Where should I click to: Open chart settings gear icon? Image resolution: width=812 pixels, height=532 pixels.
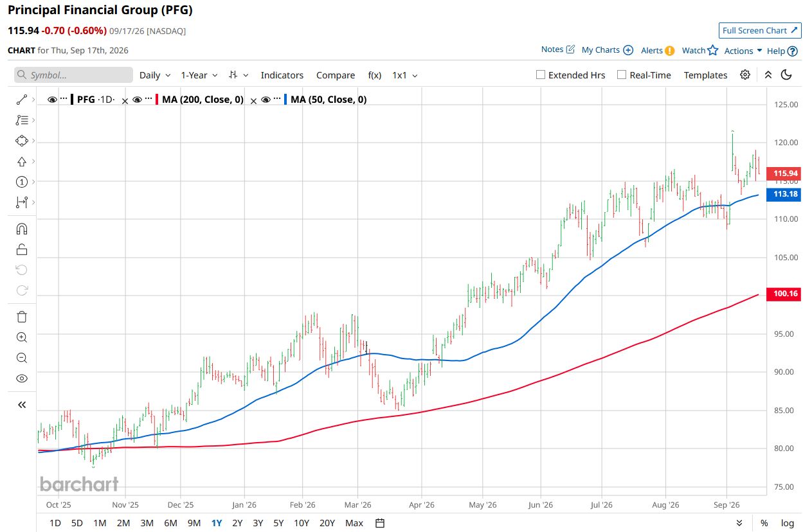coord(745,75)
